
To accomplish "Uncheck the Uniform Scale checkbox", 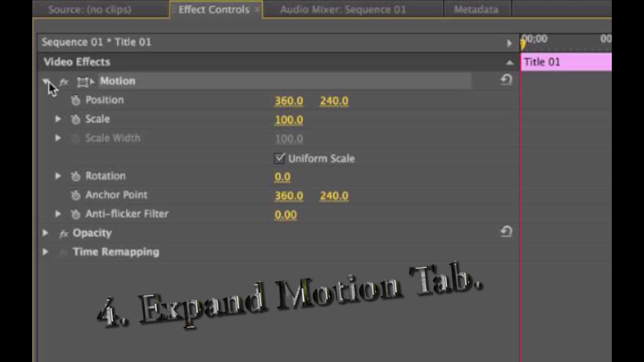I will 280,158.
